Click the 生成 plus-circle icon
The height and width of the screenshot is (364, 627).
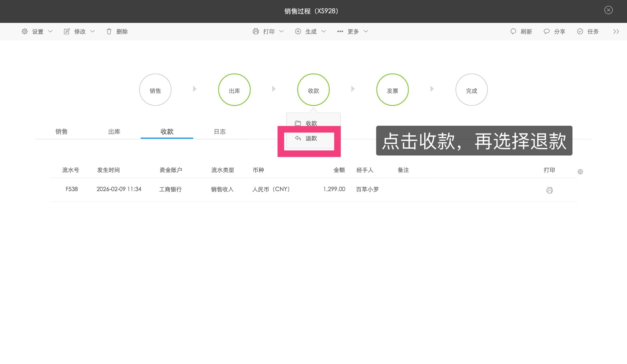point(298,31)
